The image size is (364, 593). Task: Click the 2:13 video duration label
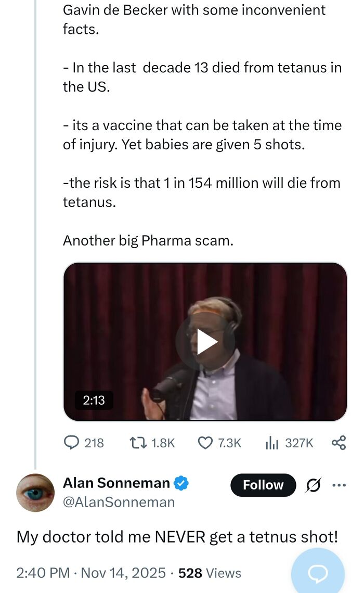(94, 401)
